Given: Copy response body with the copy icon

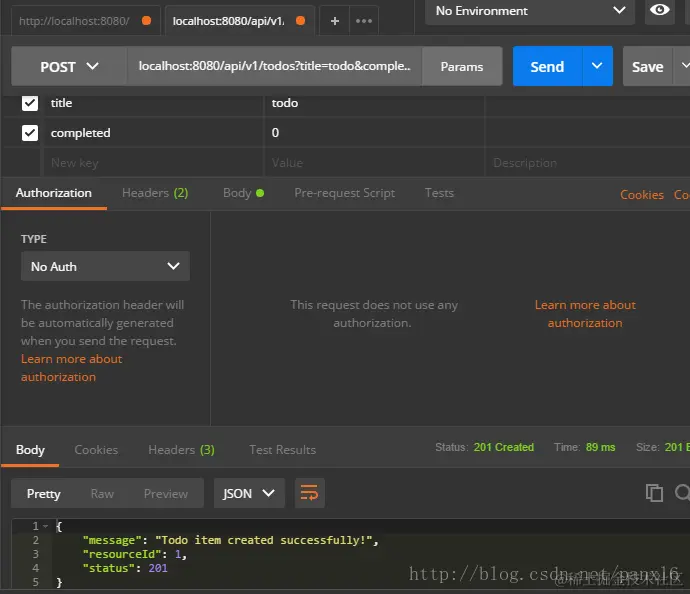Looking at the screenshot, I should tap(654, 493).
